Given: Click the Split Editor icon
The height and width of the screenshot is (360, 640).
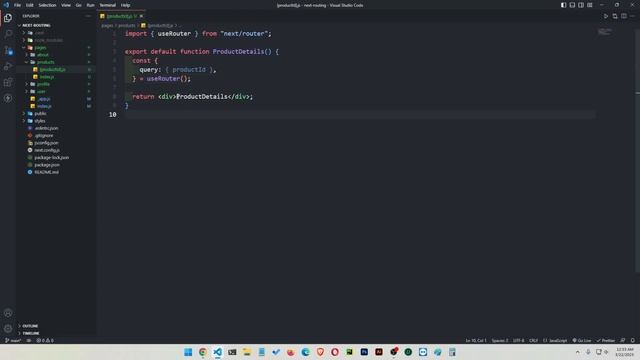Looking at the screenshot, I should click(x=624, y=16).
